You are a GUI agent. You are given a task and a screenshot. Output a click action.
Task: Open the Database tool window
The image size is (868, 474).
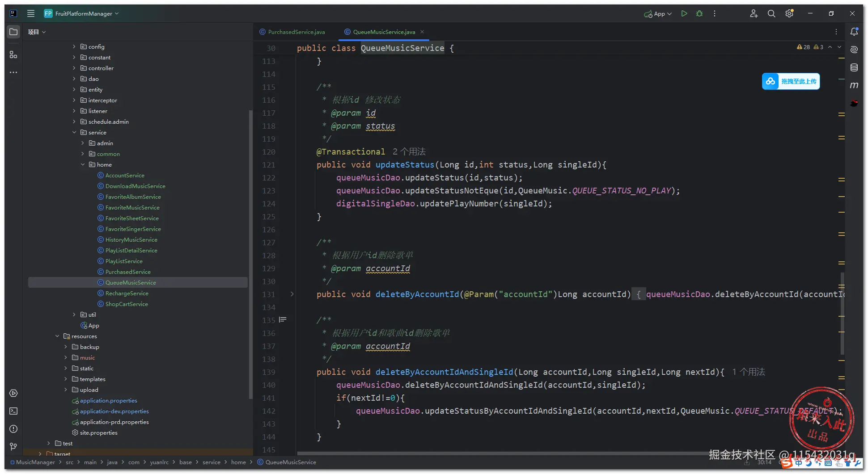pos(854,67)
